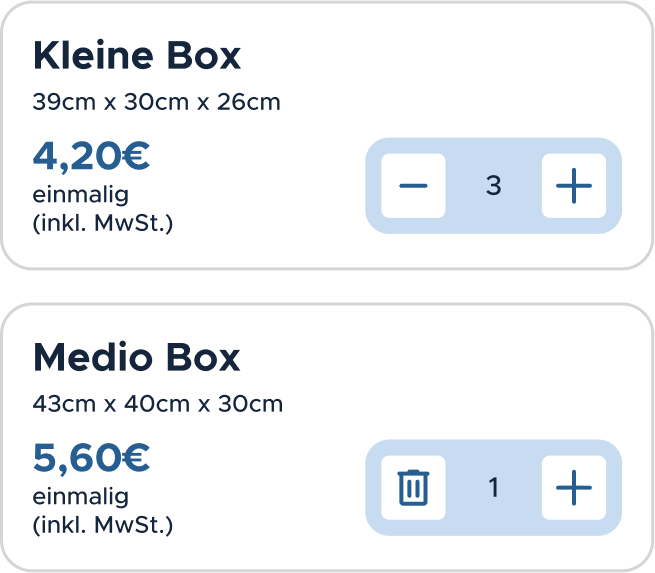Click the Medio Box quantity stepper background
Viewport: 655px width, 573px height.
tap(493, 527)
